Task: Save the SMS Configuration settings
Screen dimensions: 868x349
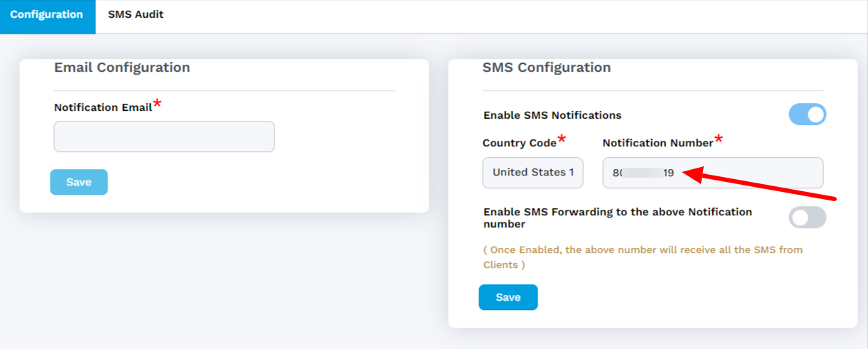Action: 508,297
